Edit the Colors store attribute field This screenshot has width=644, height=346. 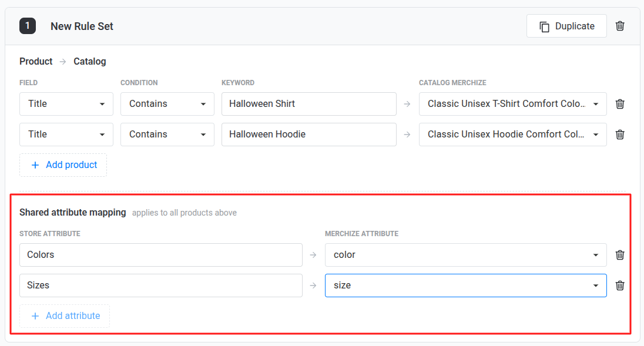(x=161, y=255)
